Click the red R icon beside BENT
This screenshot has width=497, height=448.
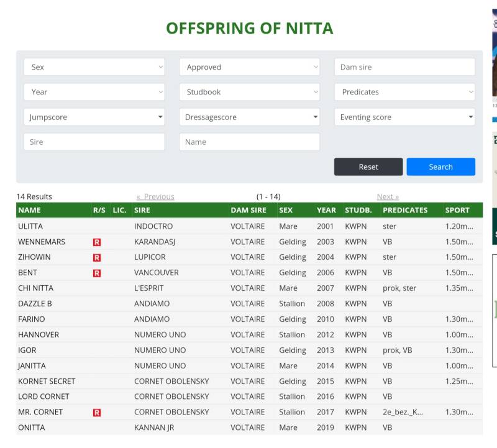(x=97, y=273)
